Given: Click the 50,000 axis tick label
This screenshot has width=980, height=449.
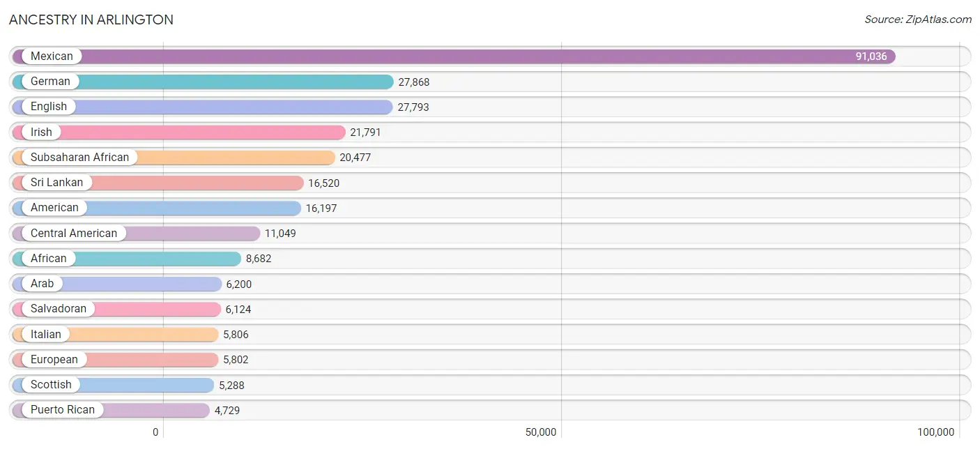Looking at the screenshot, I should 541,432.
